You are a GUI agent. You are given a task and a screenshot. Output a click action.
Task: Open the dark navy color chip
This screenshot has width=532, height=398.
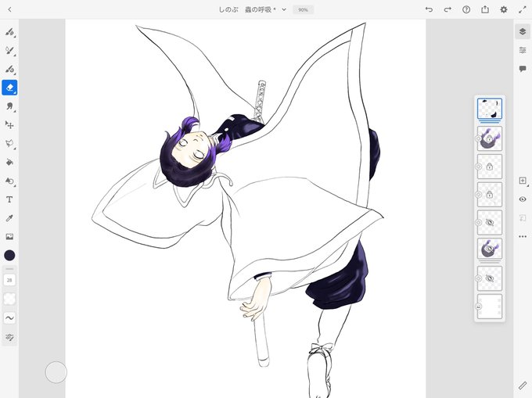point(9,255)
